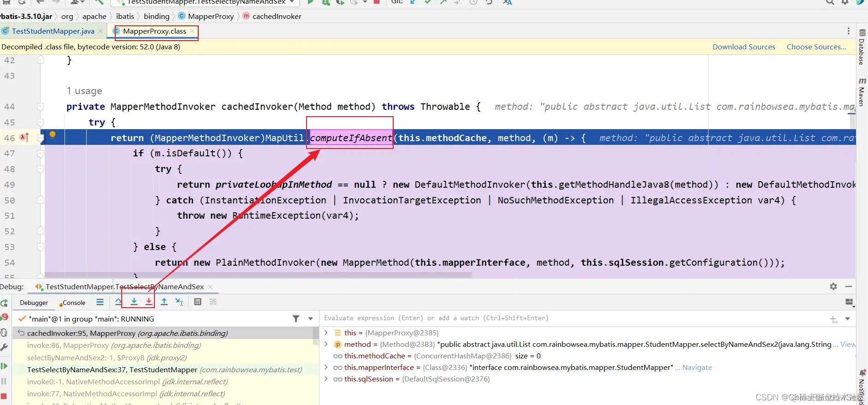Close the MapperProxy.class tab
The width and height of the screenshot is (868, 405).
192,31
